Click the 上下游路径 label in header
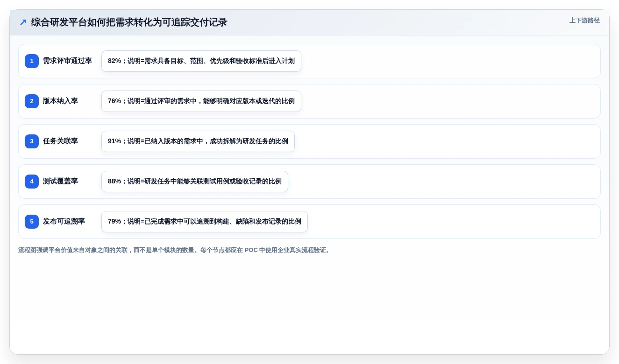This screenshot has height=364, width=619. coord(584,21)
